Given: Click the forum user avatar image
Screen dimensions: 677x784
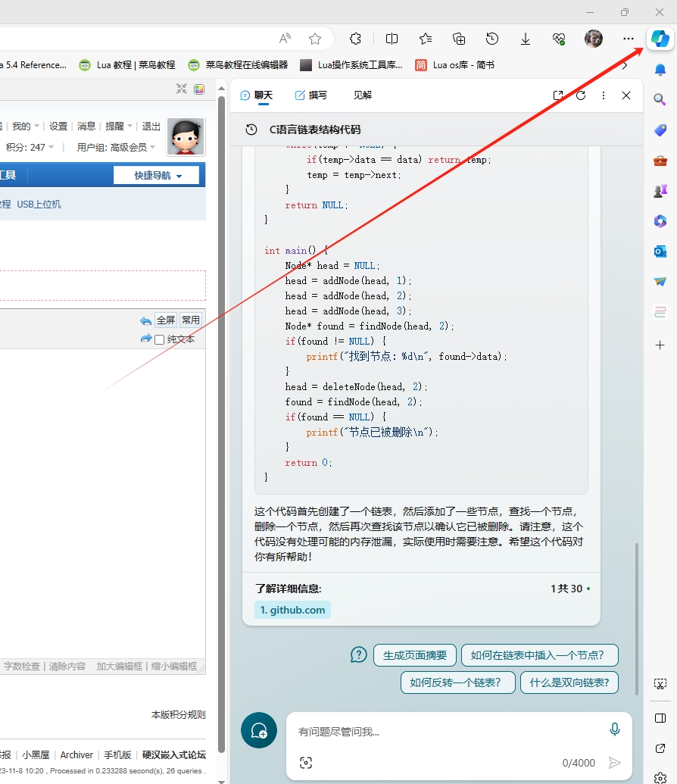Looking at the screenshot, I should 186,136.
